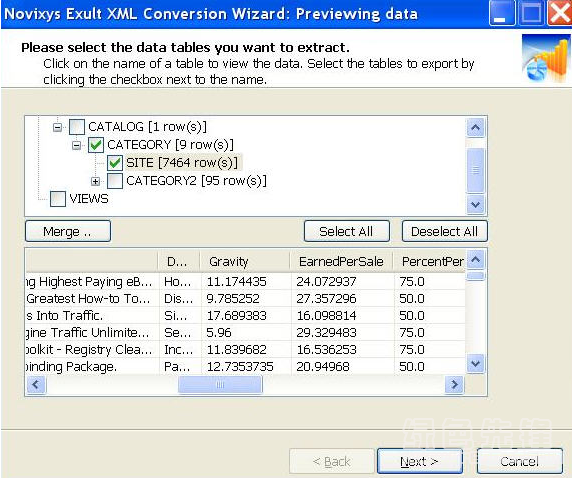Select Gravity cell 11.174435
This screenshot has height=478, width=572.
[x=246, y=281]
